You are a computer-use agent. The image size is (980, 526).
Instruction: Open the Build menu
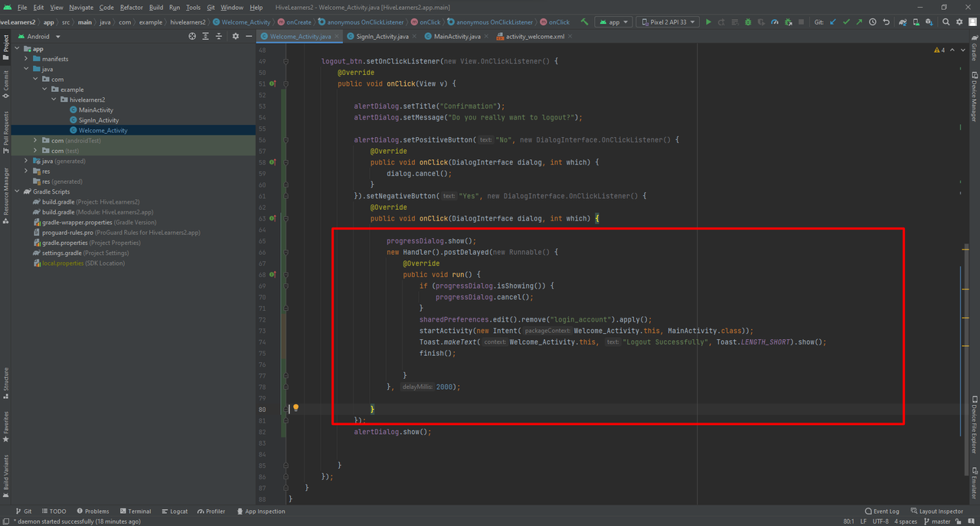tap(156, 7)
